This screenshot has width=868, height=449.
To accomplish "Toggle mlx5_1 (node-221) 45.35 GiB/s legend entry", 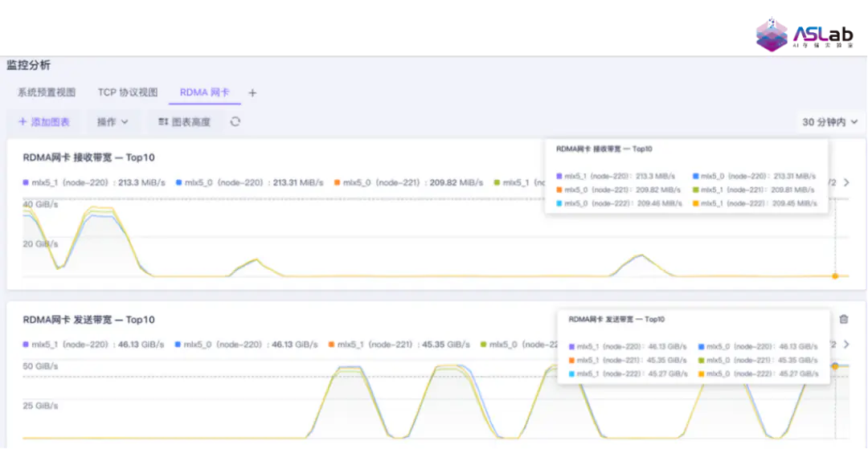I will pos(399,344).
